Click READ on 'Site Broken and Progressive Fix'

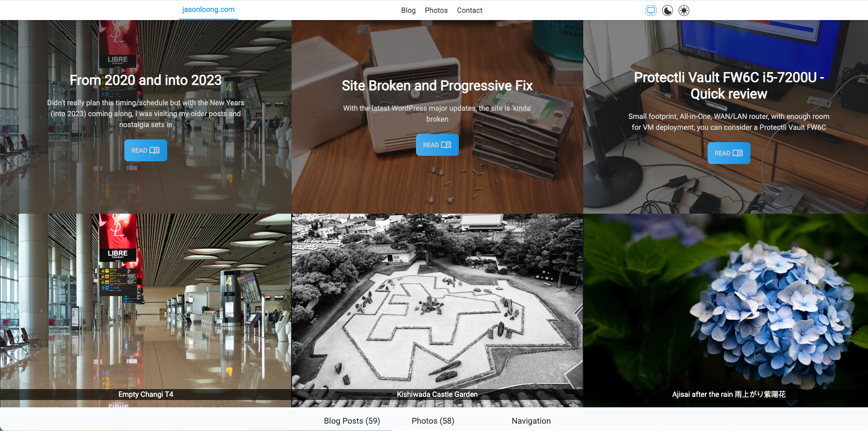coord(437,144)
